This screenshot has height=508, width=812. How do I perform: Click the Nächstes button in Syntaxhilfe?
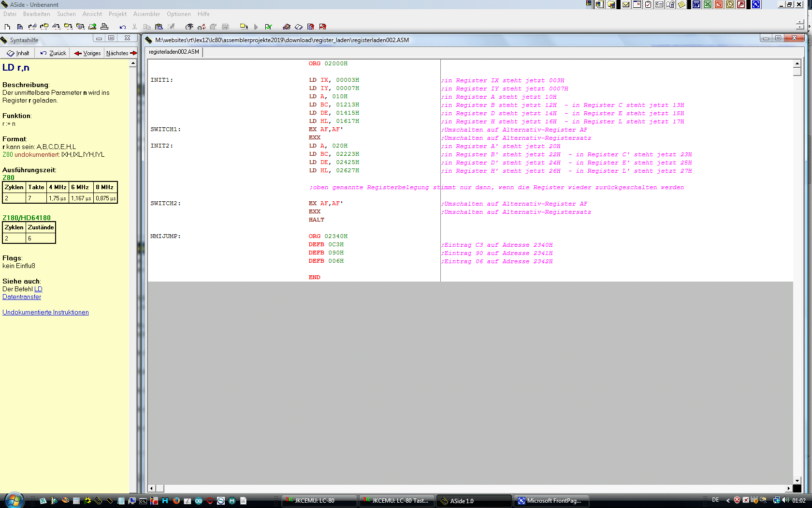click(121, 53)
